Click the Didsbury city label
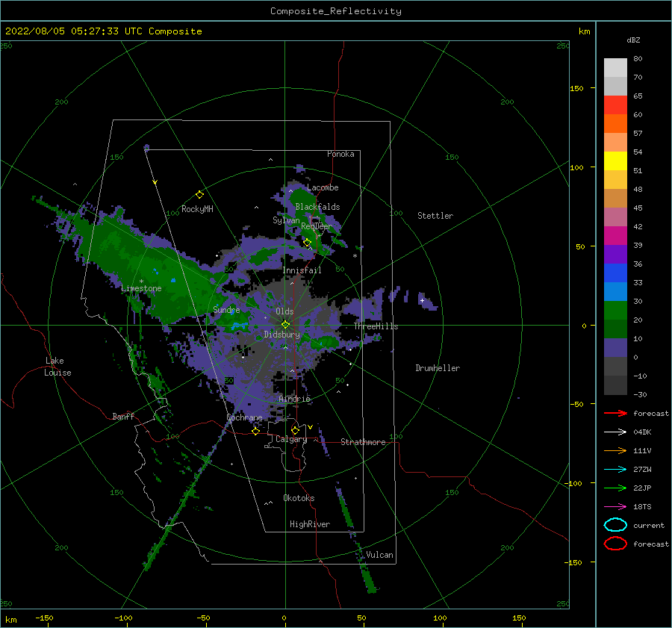Image resolution: width=672 pixels, height=628 pixels. pos(282,335)
